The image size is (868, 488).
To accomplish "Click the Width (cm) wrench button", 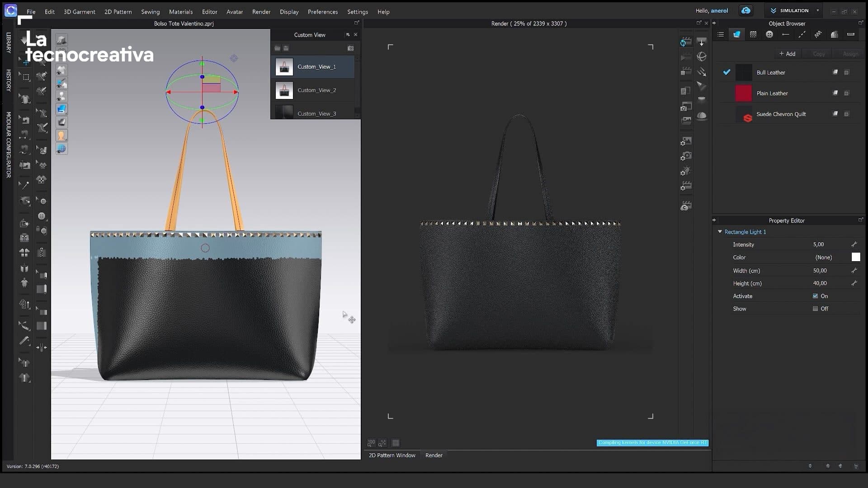I will click(854, 270).
